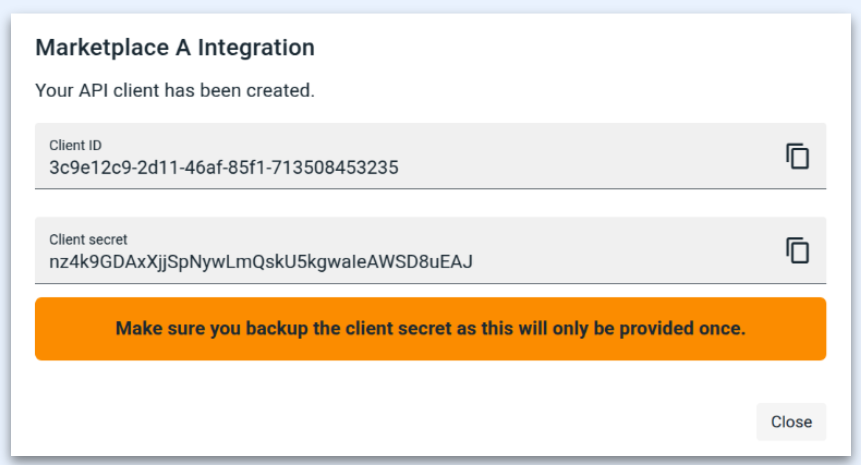The height and width of the screenshot is (465, 861).
Task: Click the 'API client has been created' message
Action: coord(175,90)
